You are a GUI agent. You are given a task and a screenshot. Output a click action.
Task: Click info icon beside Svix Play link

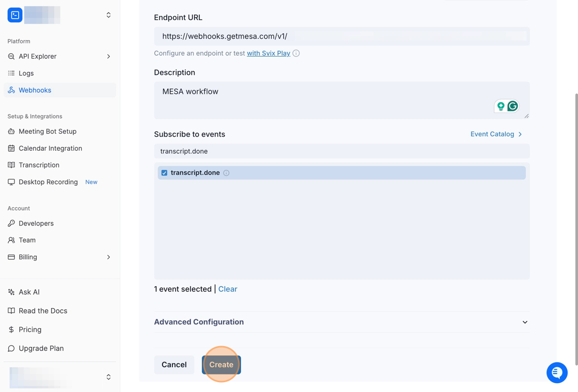(x=296, y=53)
